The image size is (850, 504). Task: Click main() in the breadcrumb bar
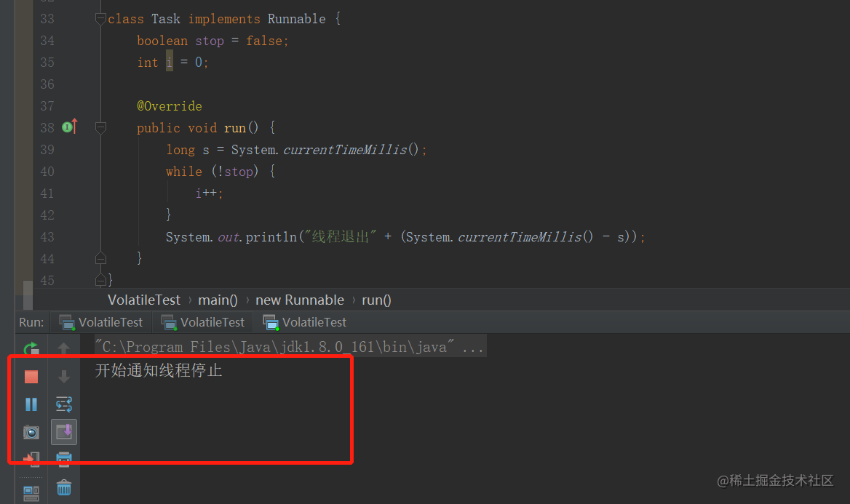[x=218, y=300]
